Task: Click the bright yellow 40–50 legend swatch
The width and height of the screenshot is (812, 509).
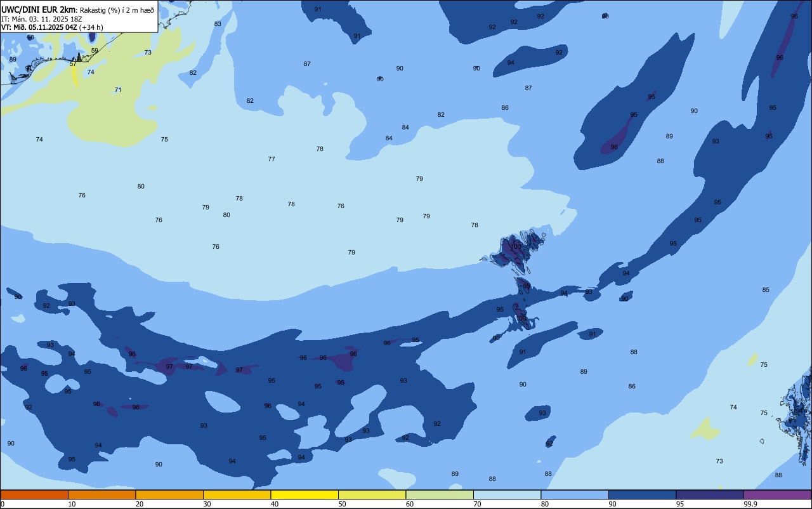Action: 304,494
